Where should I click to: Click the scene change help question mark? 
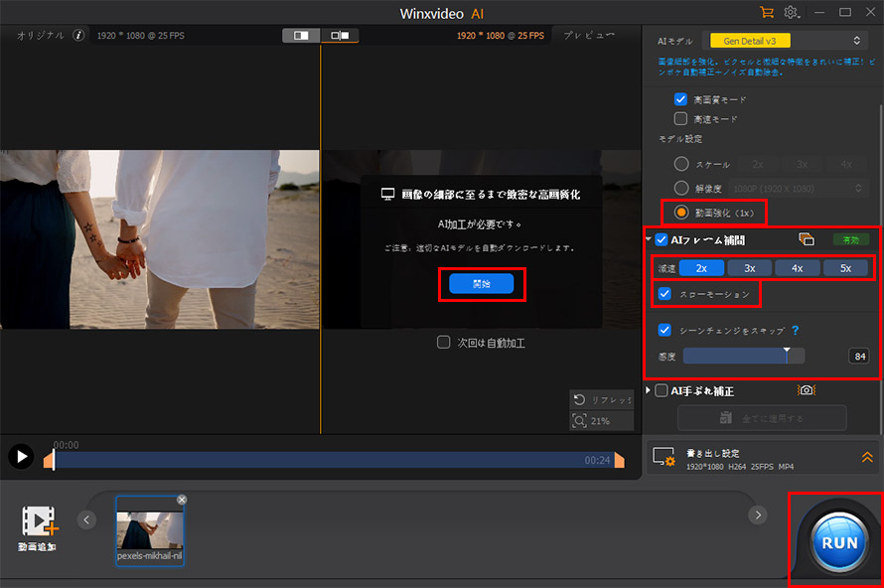coord(795,331)
